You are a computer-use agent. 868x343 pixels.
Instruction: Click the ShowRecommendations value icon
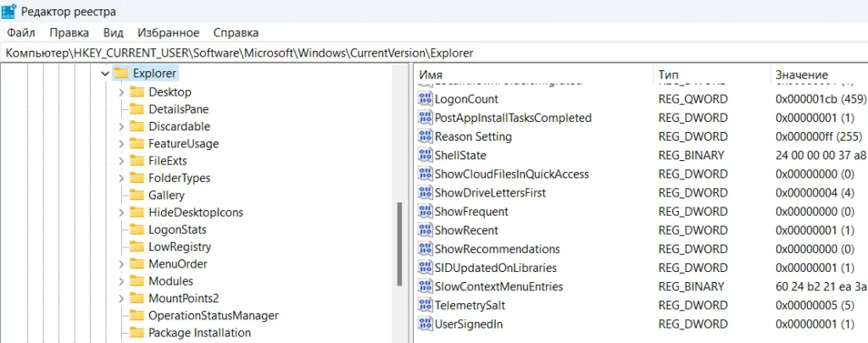426,249
